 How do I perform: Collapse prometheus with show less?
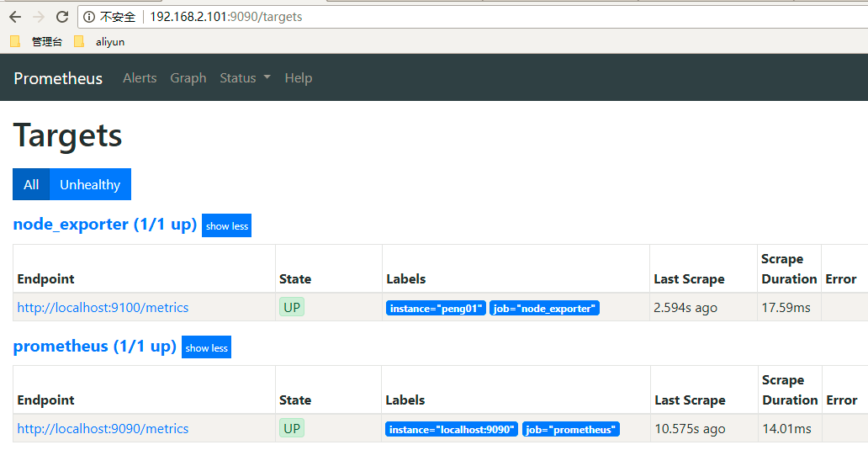click(206, 347)
